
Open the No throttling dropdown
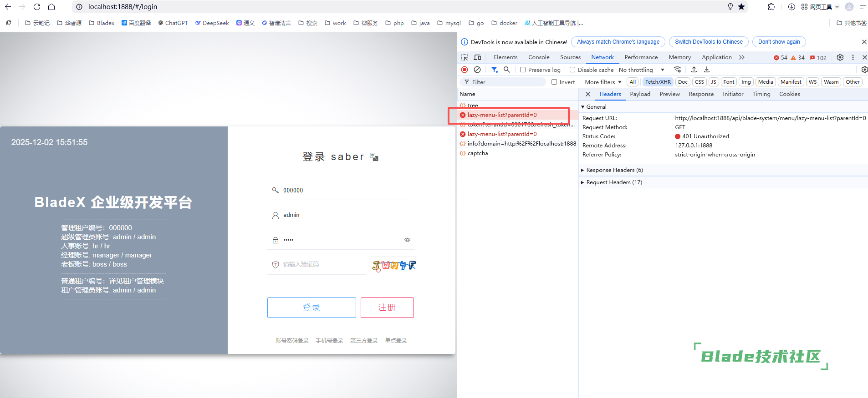pyautogui.click(x=641, y=70)
